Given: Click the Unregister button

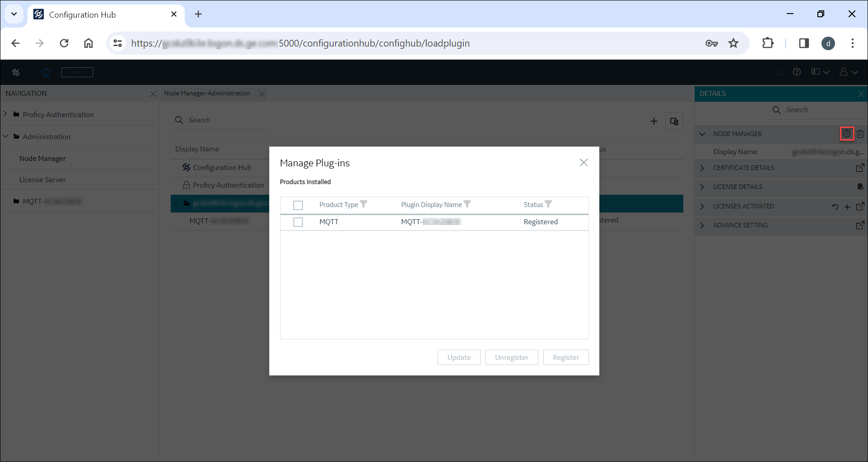Looking at the screenshot, I should coord(512,357).
